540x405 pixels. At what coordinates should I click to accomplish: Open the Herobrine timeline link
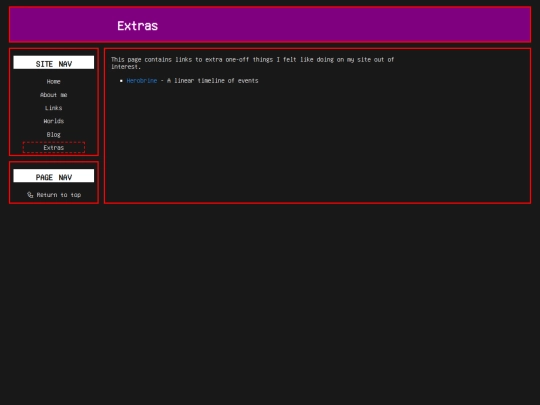[x=142, y=81]
